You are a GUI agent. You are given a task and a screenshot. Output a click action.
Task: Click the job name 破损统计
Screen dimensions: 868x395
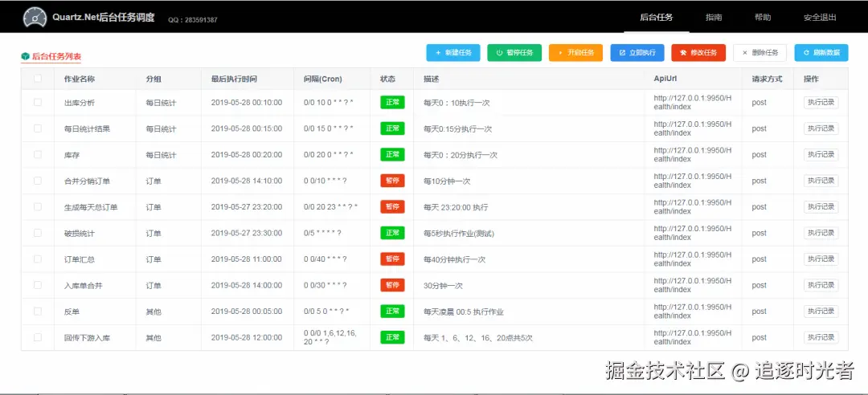pyautogui.click(x=79, y=234)
